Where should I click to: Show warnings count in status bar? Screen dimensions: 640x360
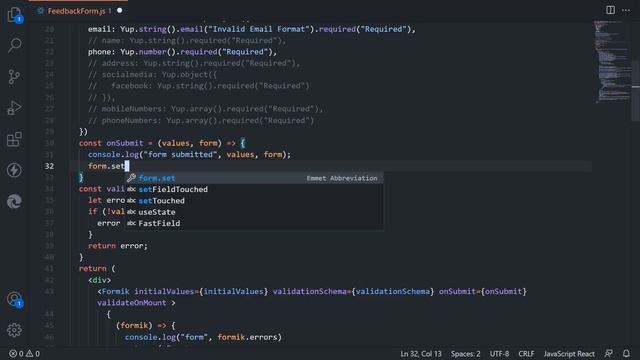pos(33,353)
